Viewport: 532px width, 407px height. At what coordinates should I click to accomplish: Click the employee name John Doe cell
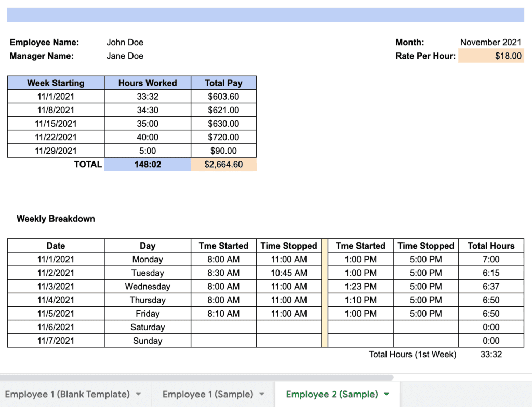pyautogui.click(x=125, y=42)
